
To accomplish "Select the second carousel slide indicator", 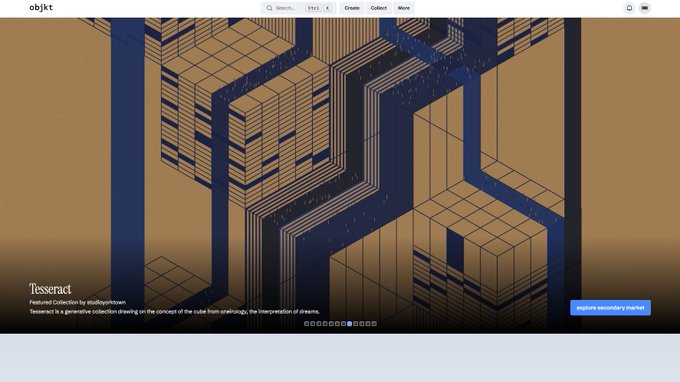I will tap(313, 323).
